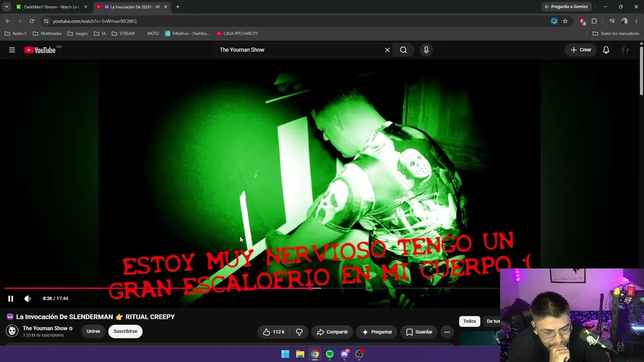
Task: Save video with the Guardar button
Action: 419,332
